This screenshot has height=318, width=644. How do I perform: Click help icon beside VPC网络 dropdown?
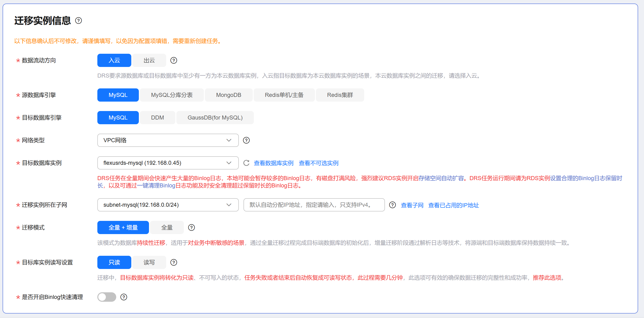246,140
